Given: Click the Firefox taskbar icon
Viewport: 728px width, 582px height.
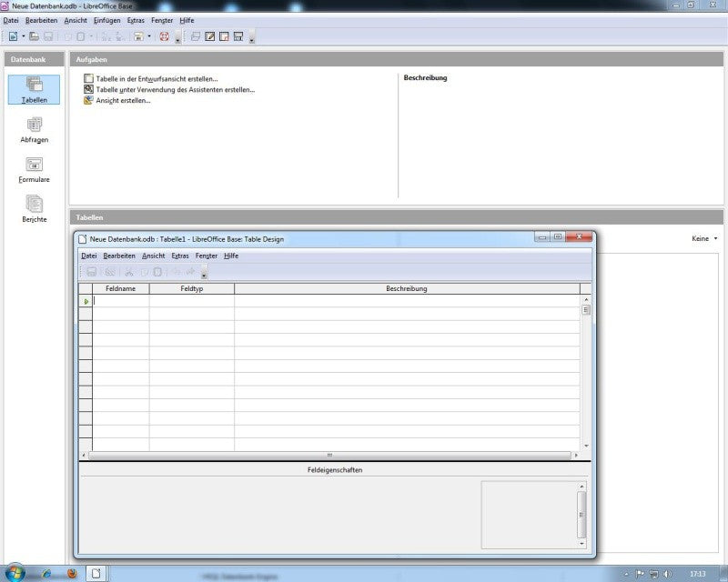Looking at the screenshot, I should pyautogui.click(x=72, y=574).
